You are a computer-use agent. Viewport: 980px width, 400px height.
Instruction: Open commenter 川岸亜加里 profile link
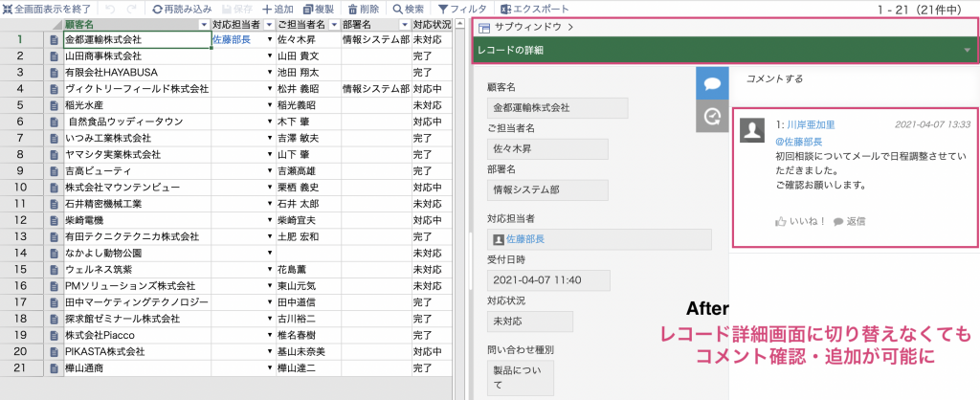(810, 124)
